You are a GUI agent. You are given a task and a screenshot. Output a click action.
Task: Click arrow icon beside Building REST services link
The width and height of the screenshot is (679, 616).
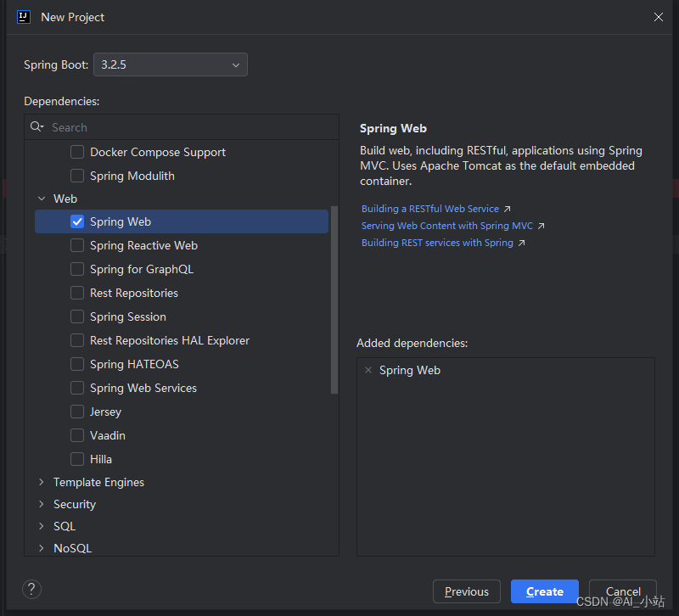point(521,243)
